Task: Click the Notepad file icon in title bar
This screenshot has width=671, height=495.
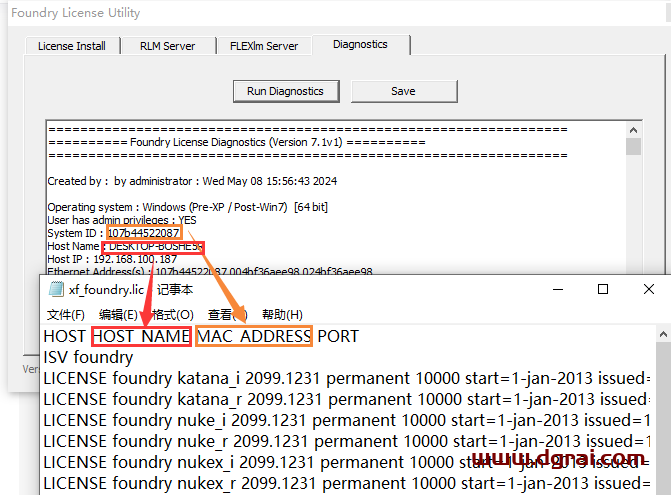Action: pyautogui.click(x=56, y=289)
